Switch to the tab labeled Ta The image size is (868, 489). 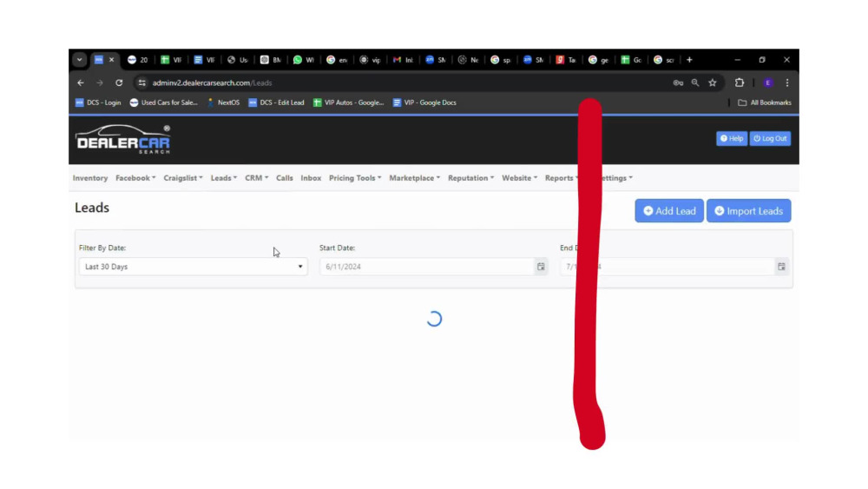(566, 60)
